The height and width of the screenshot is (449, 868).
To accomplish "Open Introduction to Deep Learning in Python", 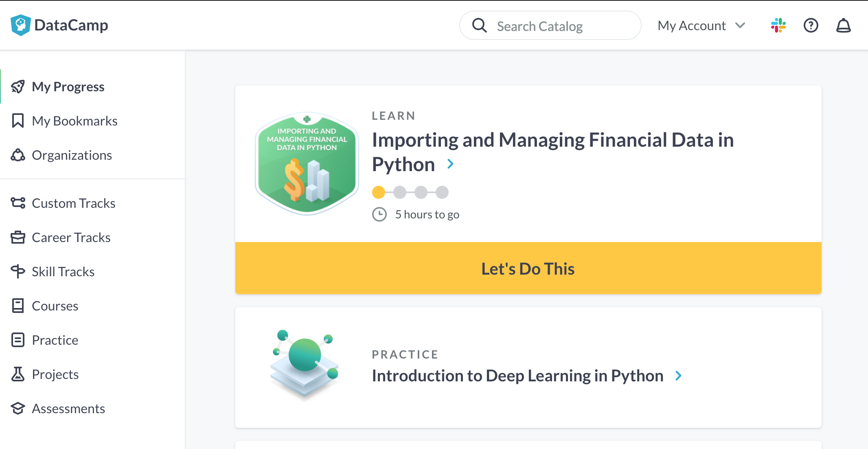I will (x=517, y=376).
